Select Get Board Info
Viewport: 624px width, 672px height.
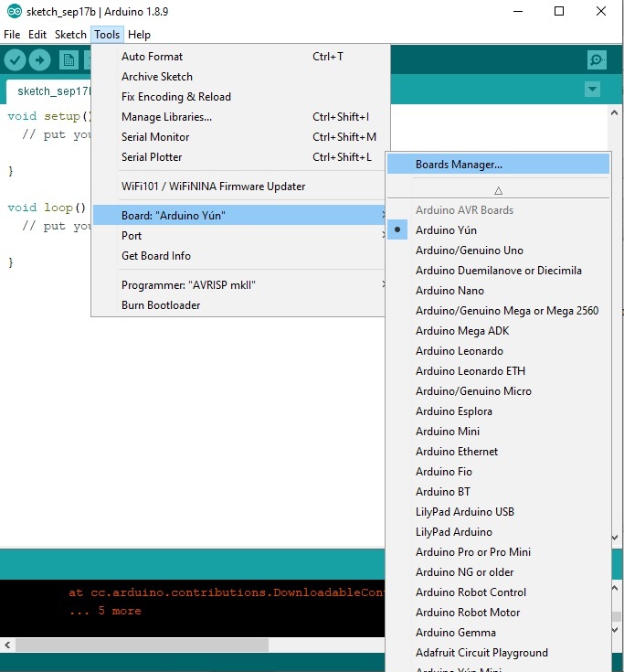(x=239, y=256)
